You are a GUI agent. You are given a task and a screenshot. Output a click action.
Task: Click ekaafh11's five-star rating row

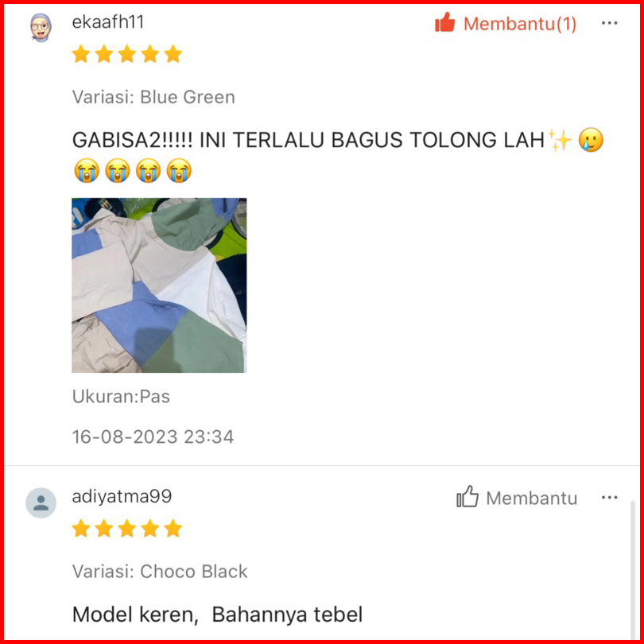(x=127, y=54)
